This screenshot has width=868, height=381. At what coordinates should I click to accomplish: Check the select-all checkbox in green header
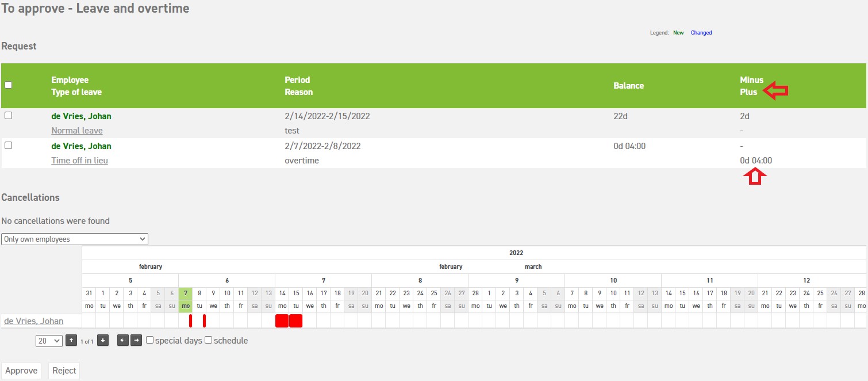tap(8, 85)
